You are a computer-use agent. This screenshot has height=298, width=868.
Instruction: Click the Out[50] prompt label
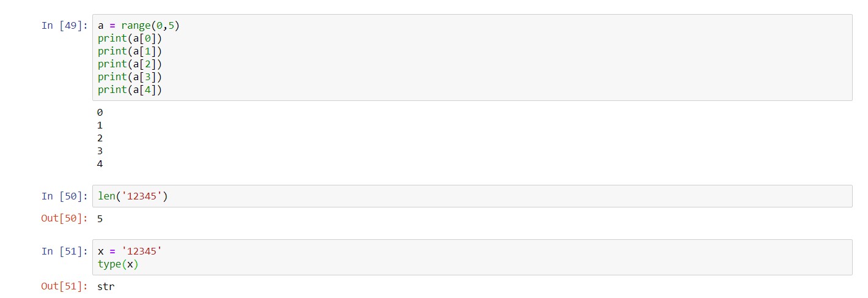coord(65,218)
